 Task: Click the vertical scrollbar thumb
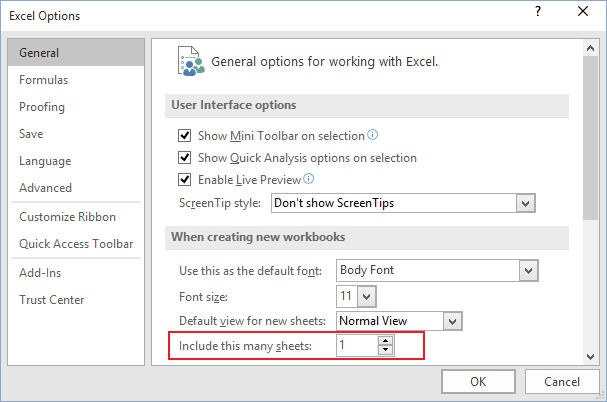click(x=590, y=138)
